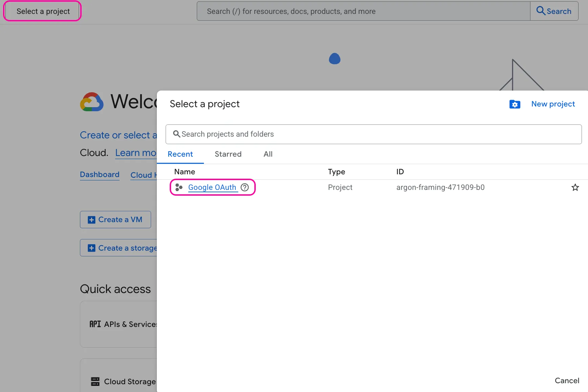Click the Cloud Storage icon
Screen dimensions: 588x392
point(95,381)
